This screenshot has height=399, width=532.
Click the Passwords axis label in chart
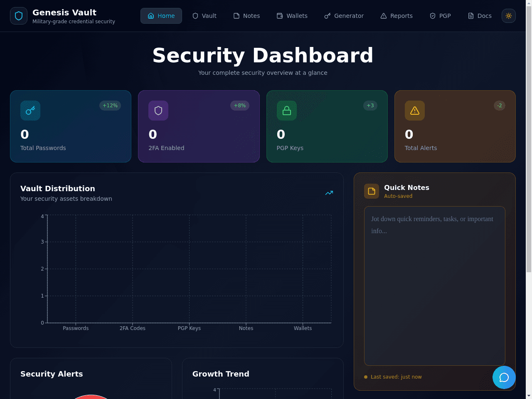click(x=76, y=328)
